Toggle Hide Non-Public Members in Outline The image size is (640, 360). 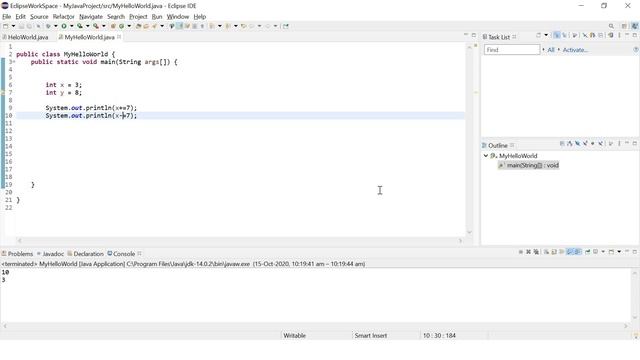[x=593, y=144]
